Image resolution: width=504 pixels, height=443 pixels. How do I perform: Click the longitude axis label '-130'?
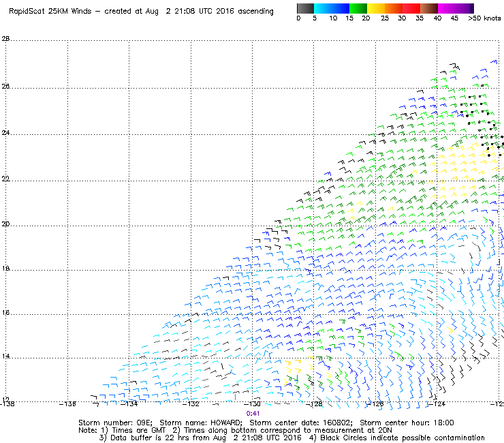click(252, 403)
